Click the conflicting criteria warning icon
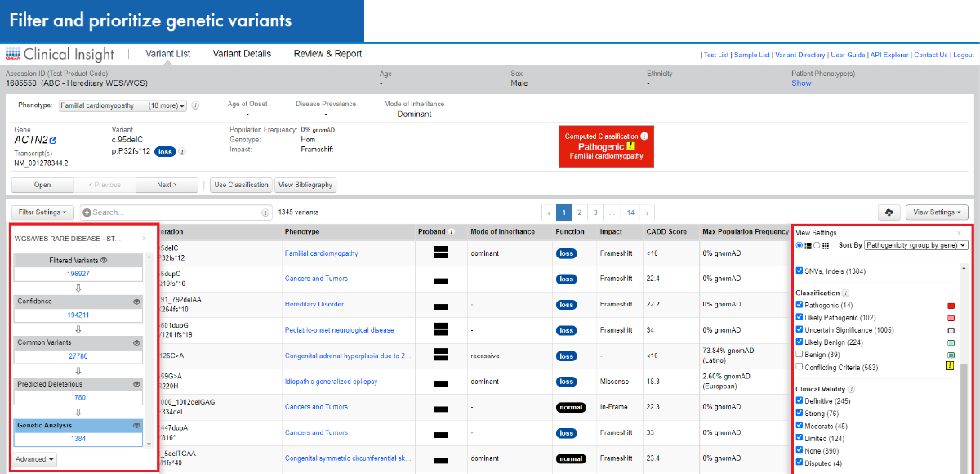Image resolution: width=980 pixels, height=474 pixels. click(950, 367)
